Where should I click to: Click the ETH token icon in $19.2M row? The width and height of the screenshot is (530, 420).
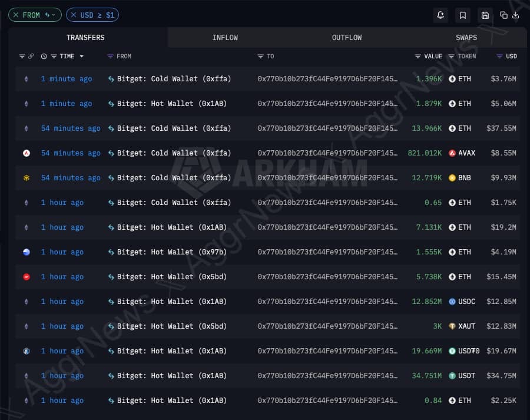click(452, 227)
